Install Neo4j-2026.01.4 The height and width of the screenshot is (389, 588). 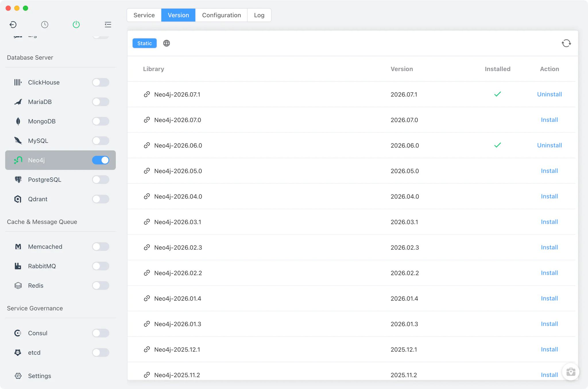549,299
